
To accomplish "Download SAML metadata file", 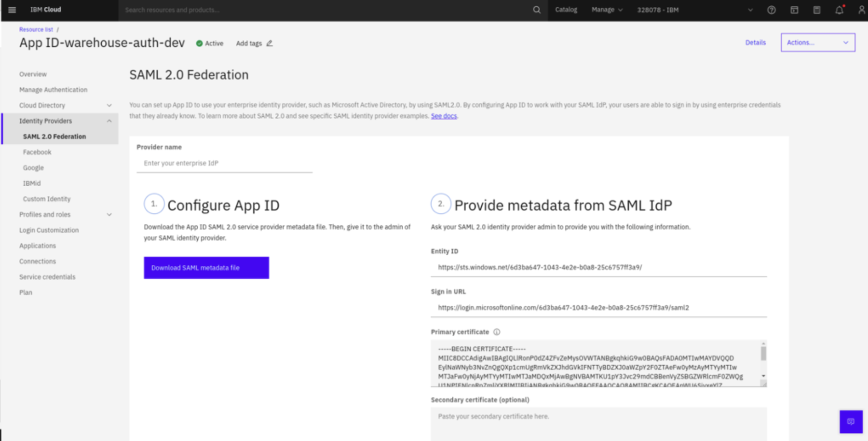I will (206, 268).
